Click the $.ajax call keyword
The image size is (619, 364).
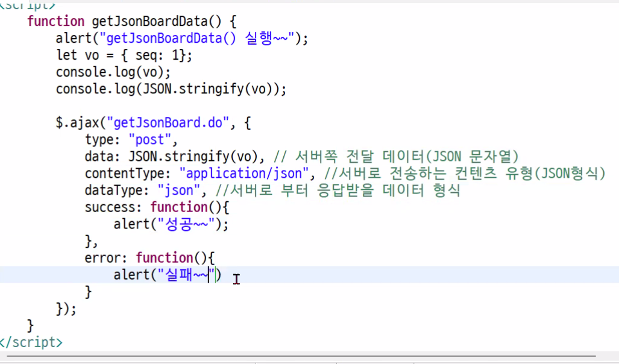(x=77, y=123)
